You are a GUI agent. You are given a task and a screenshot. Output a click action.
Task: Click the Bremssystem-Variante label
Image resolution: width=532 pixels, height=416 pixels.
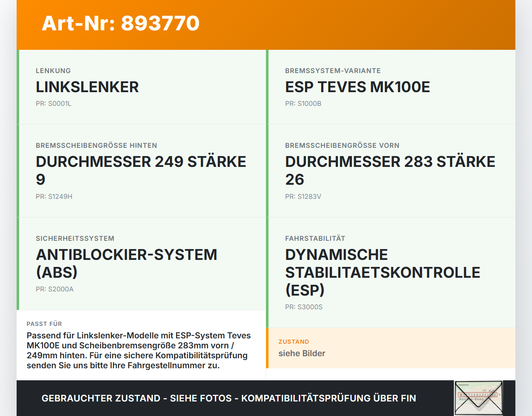333,71
